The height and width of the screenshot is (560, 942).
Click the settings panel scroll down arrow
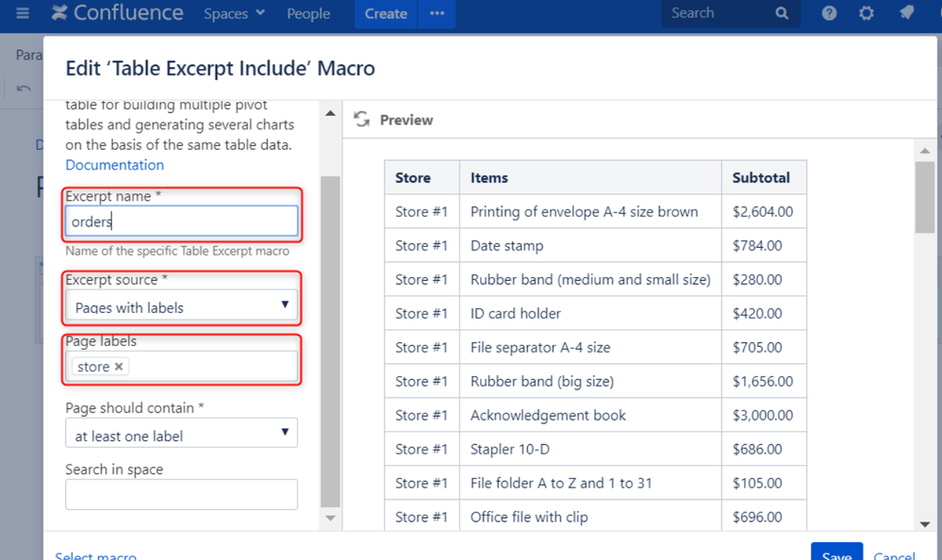pyautogui.click(x=330, y=518)
